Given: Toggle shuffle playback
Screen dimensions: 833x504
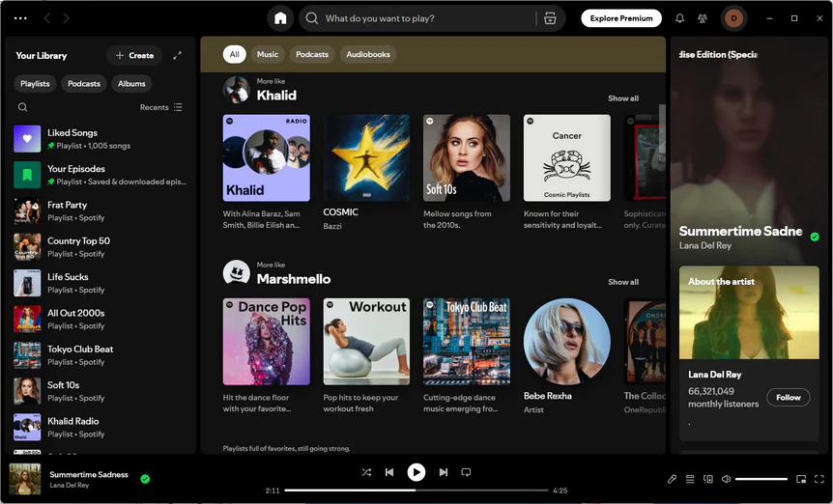Looking at the screenshot, I should [366, 472].
